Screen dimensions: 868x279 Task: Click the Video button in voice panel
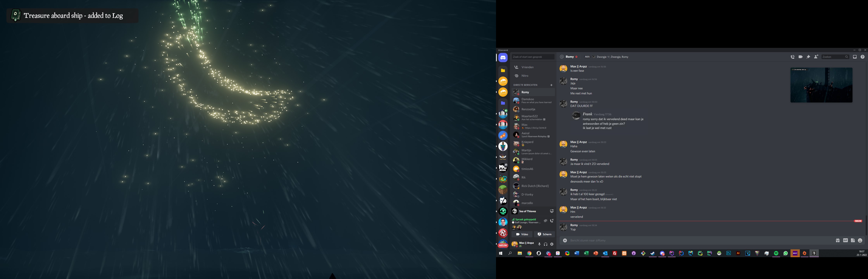click(522, 234)
